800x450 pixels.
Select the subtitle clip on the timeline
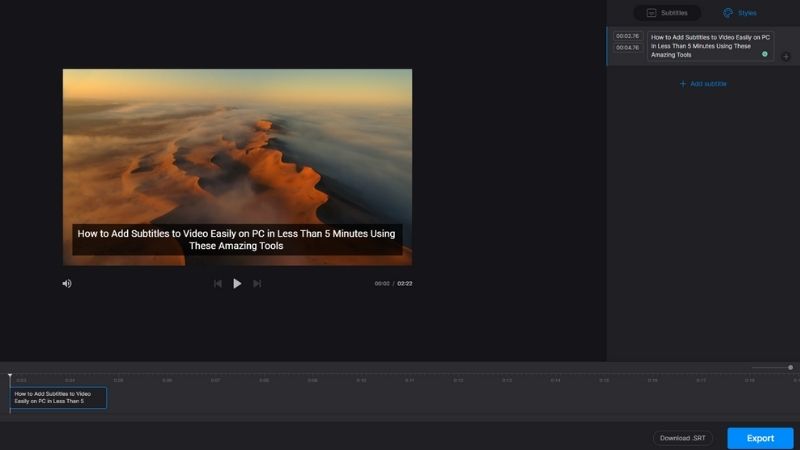[58, 397]
